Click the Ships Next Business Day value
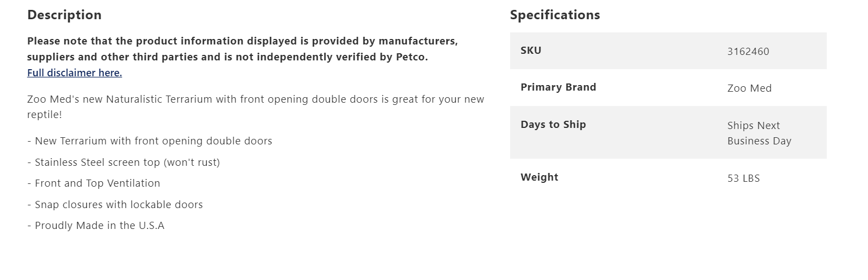868x280 pixels. [759, 133]
